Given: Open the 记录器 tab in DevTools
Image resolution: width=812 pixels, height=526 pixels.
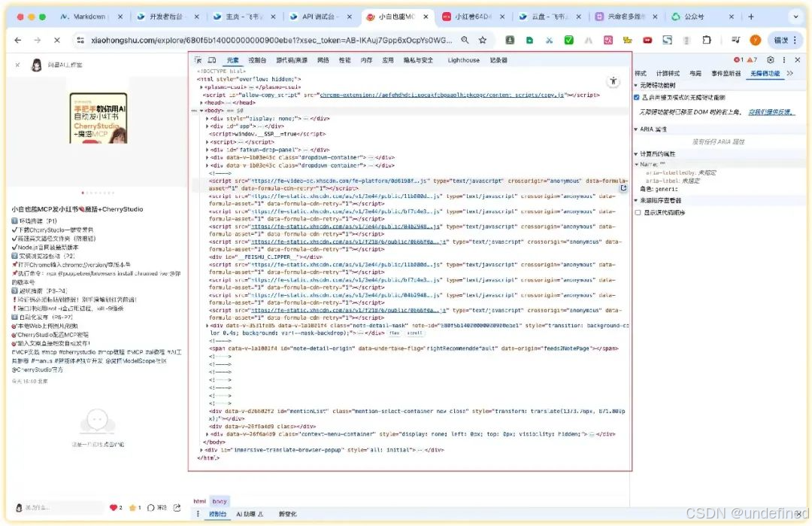Looking at the screenshot, I should point(498,60).
